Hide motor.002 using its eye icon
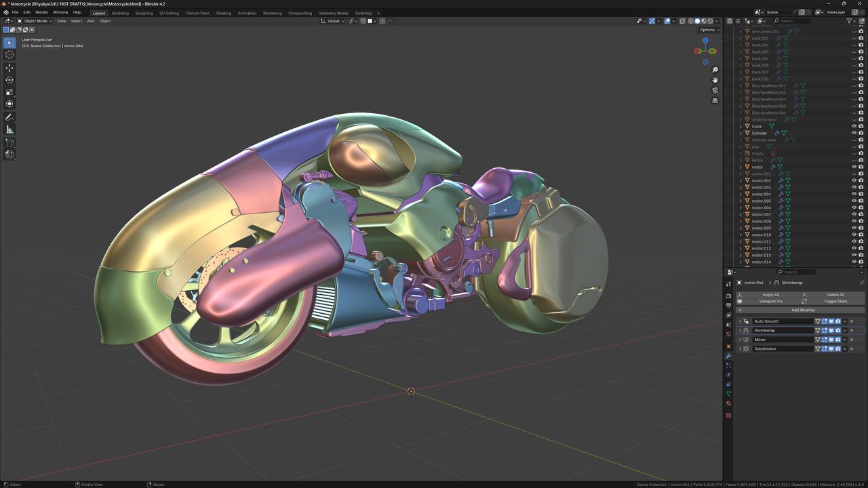This screenshot has width=868, height=488. (854, 180)
